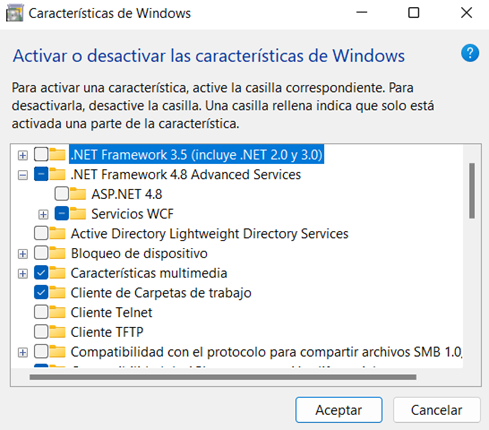
Task: Click the Windows Features title bar icon
Action: pos(15,13)
